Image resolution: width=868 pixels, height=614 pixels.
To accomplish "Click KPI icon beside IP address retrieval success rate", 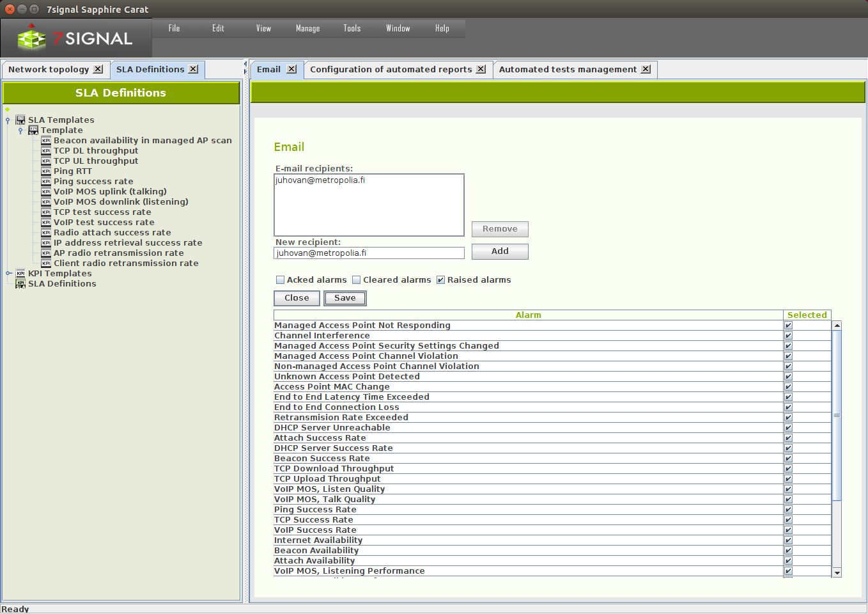I will click(x=46, y=242).
